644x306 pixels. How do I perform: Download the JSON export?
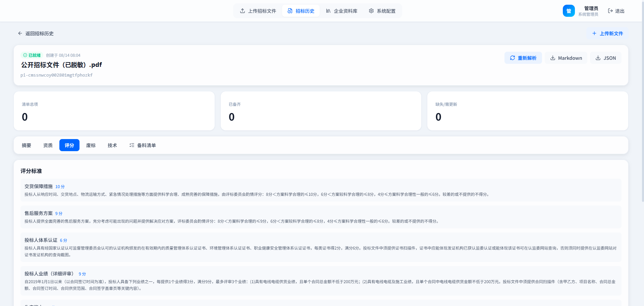coord(605,58)
